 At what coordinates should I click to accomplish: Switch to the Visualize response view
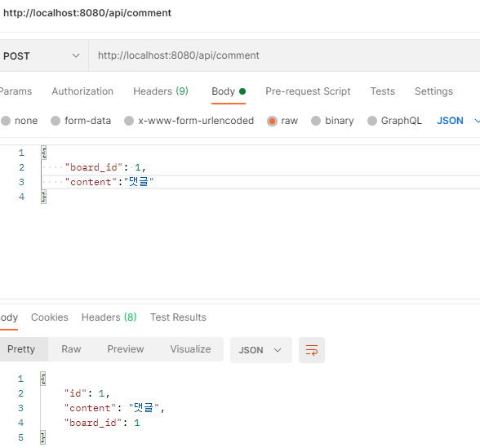pos(190,349)
